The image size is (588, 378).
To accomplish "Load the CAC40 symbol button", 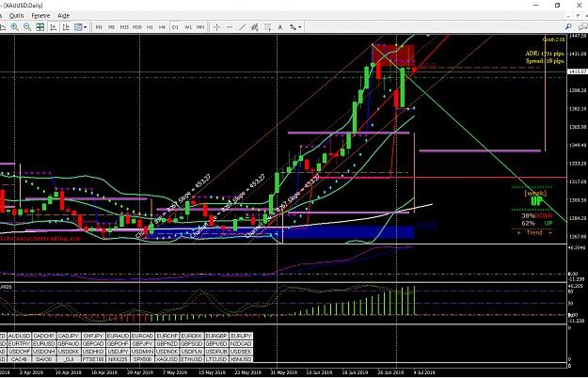I will [x=19, y=359].
